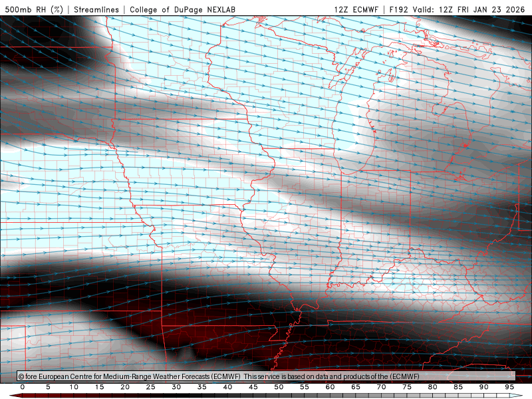532x399 pixels.
Task: Click the "12Z ECMWF" model run label
Action: coord(356,9)
